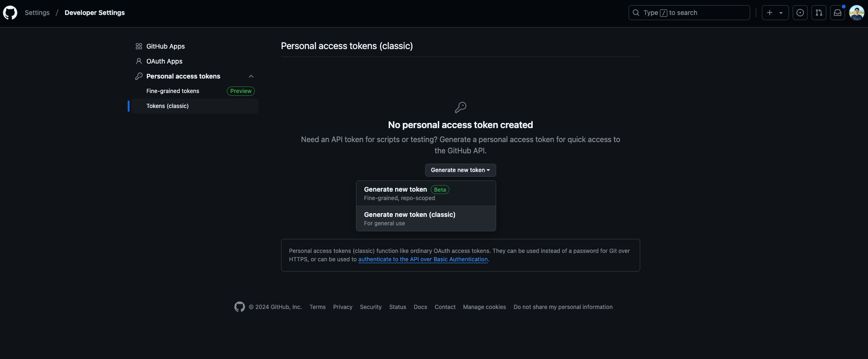Open Fine-grained tokens in sidebar
Image resolution: width=868 pixels, height=359 pixels.
195,91
